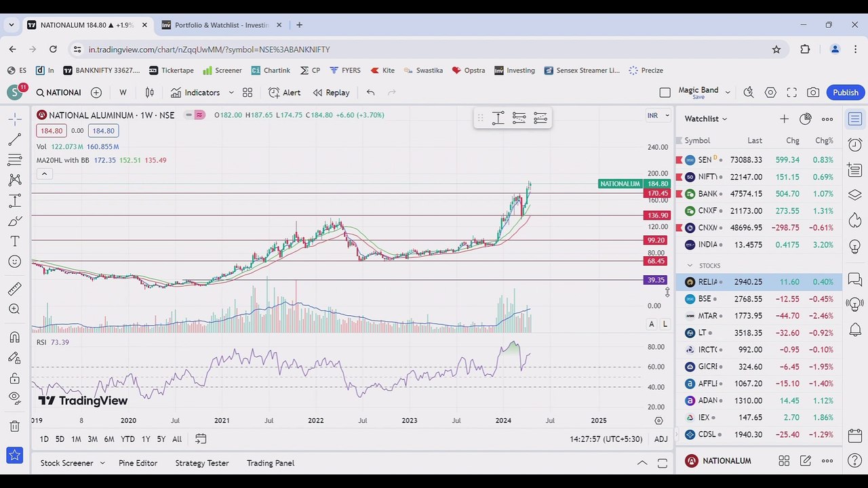Open the watchlist three-dots menu
The height and width of the screenshot is (488, 868).
[x=827, y=119]
